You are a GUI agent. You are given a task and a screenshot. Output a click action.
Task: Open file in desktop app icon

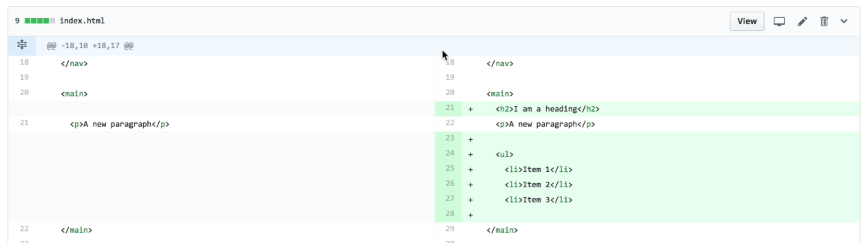779,21
